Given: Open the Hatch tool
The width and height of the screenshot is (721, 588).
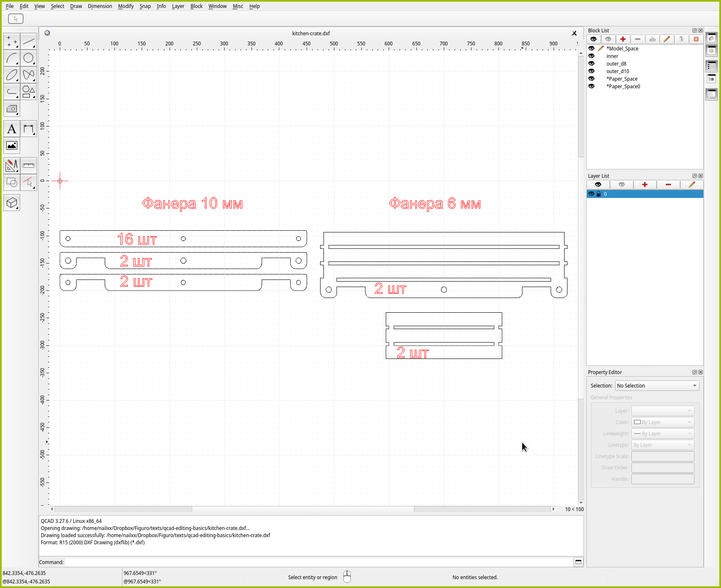Looking at the screenshot, I should tap(12, 109).
